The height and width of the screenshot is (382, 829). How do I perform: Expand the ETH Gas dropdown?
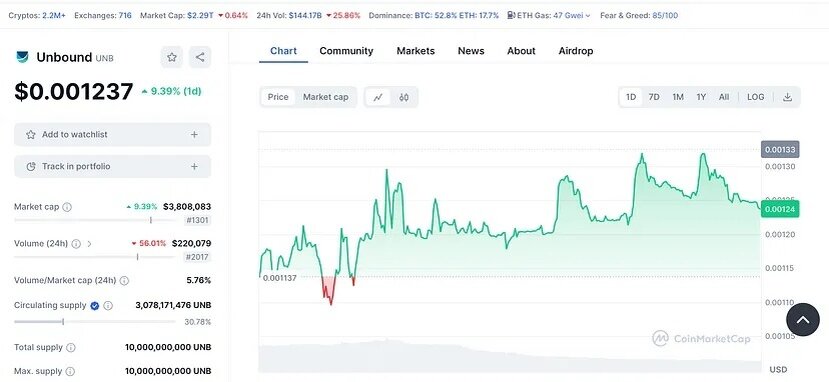click(588, 16)
